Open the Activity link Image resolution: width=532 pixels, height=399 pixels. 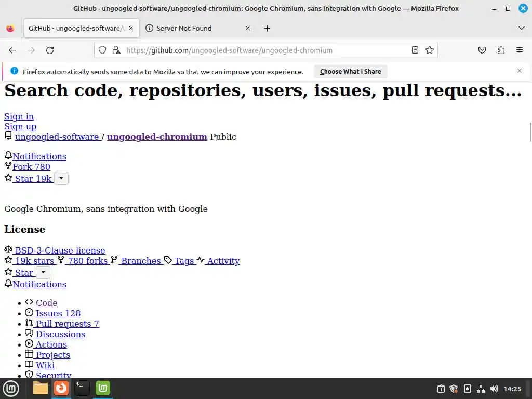(223, 261)
